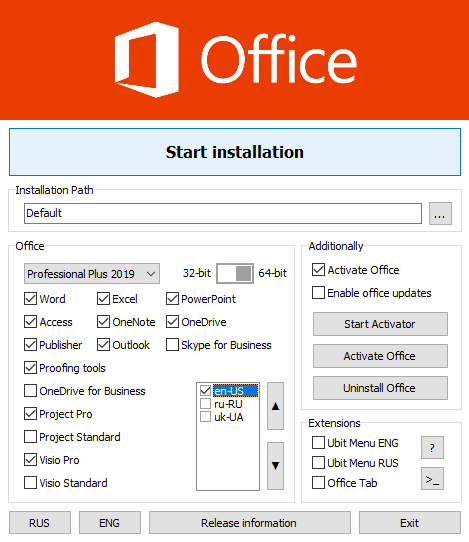Check Enable office updates

[x=318, y=292]
